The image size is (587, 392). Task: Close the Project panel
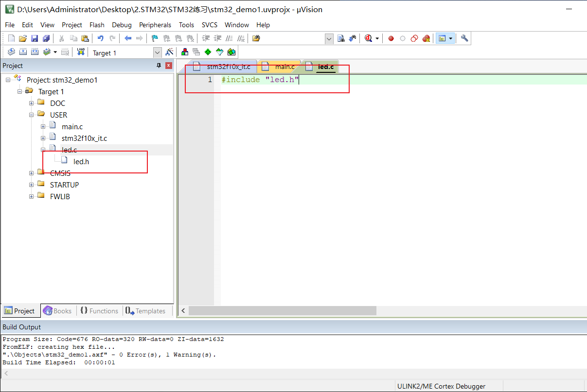pos(169,66)
